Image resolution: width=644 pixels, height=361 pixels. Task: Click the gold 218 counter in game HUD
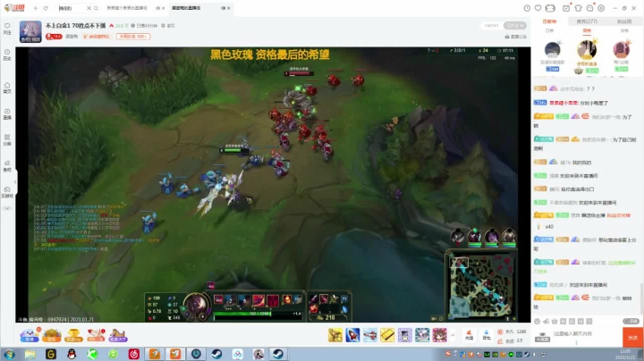[x=330, y=317]
